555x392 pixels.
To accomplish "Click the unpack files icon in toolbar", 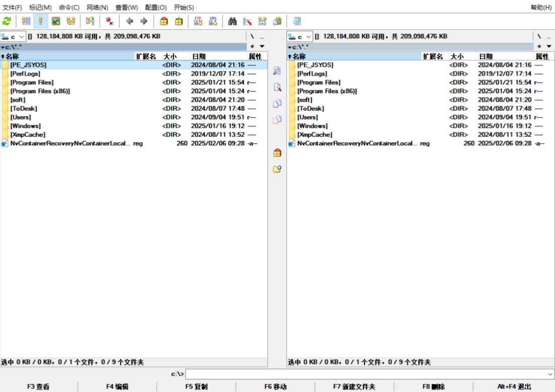I will (x=179, y=21).
